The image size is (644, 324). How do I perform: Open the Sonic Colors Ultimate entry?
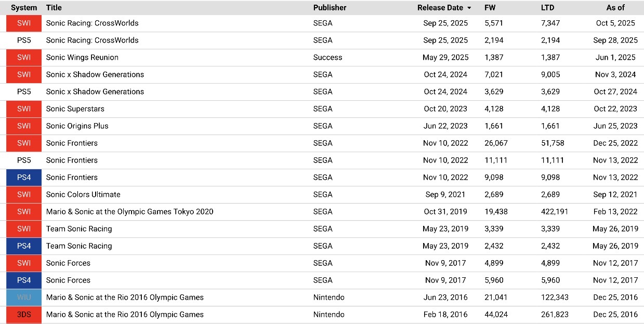(x=83, y=195)
